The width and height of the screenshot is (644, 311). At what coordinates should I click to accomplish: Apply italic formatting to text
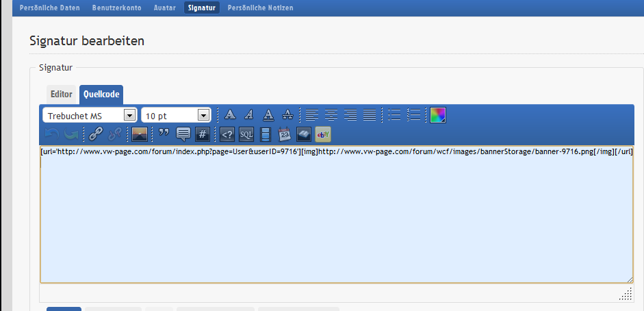[x=250, y=115]
